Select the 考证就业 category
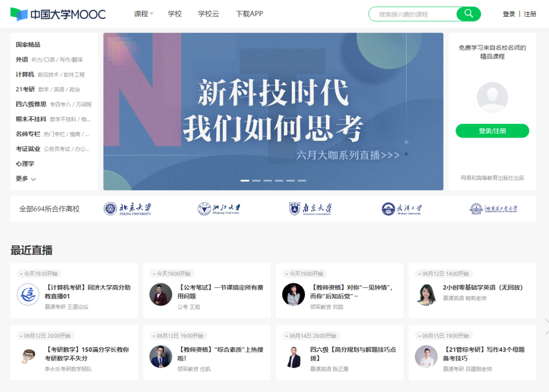The image size is (549, 392). click(28, 149)
